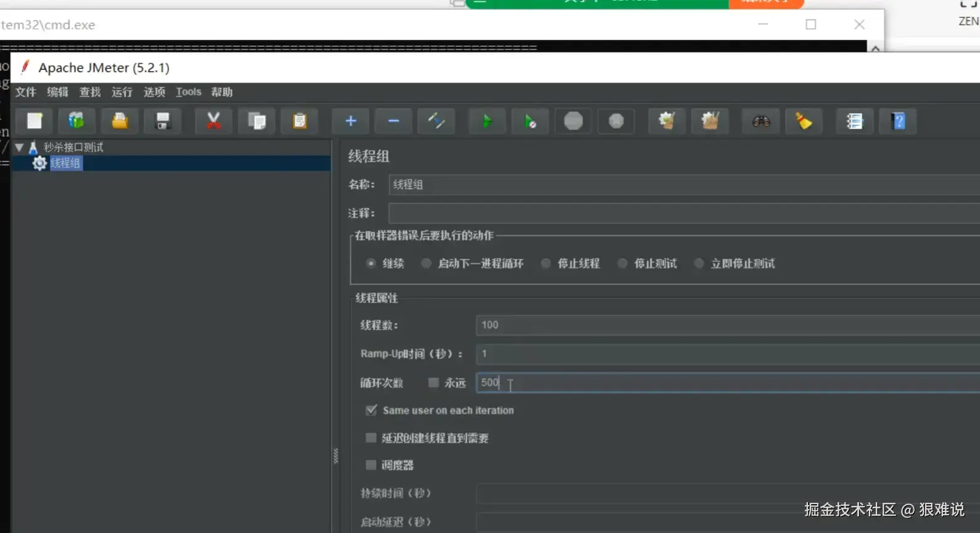
Task: Click Start no pauses icon
Action: coord(530,121)
